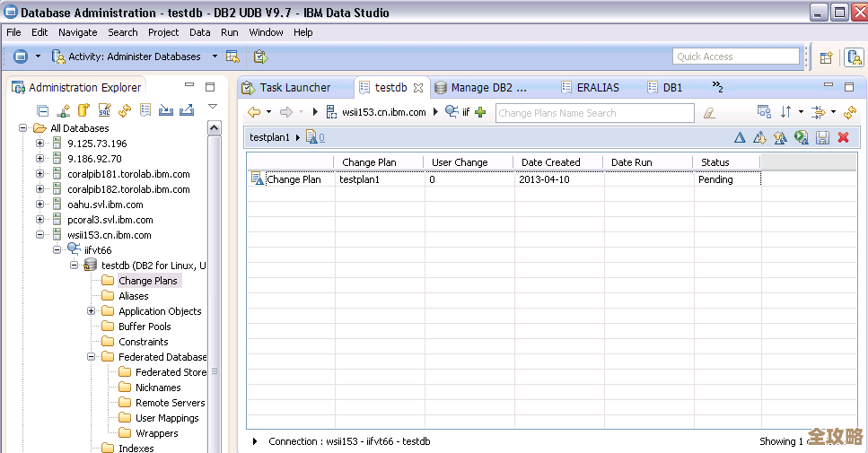The width and height of the screenshot is (868, 453).
Task: Expand the Connection status bar triangle
Action: pyautogui.click(x=255, y=441)
